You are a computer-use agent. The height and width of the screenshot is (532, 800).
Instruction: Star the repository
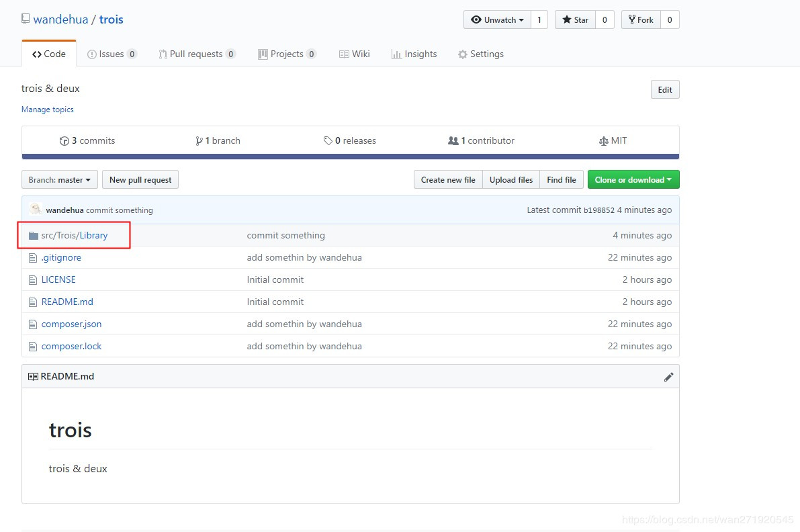[x=575, y=20]
